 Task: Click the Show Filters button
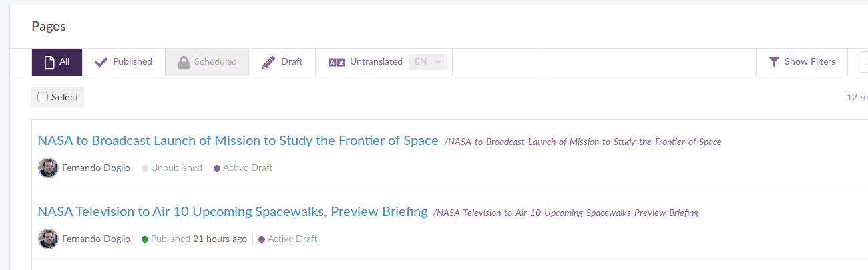pos(802,62)
